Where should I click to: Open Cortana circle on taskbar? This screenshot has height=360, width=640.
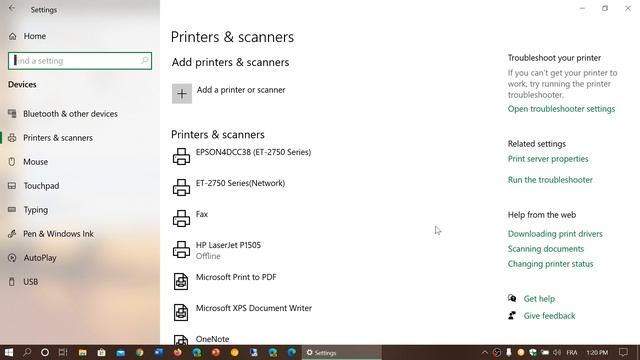coord(45,352)
